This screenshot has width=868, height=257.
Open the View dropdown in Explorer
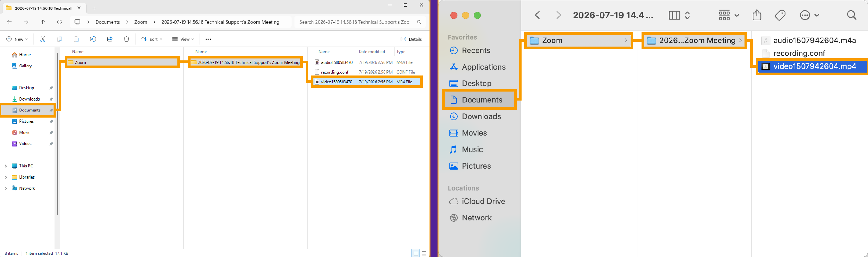point(183,39)
